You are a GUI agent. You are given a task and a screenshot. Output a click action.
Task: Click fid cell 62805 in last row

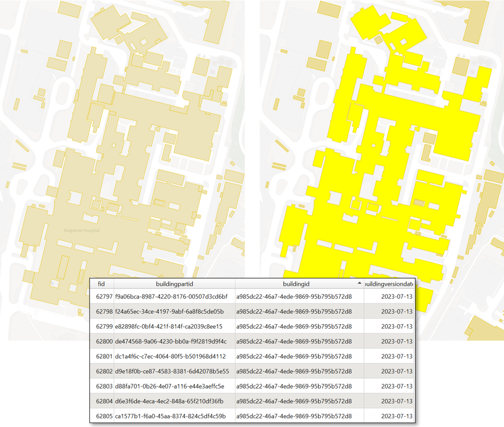tap(104, 415)
